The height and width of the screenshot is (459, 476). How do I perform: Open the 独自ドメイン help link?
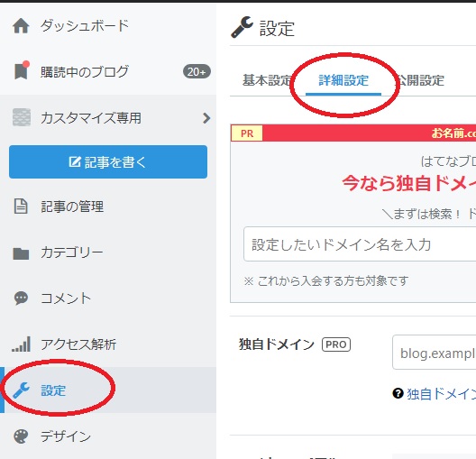pyautogui.click(x=441, y=394)
